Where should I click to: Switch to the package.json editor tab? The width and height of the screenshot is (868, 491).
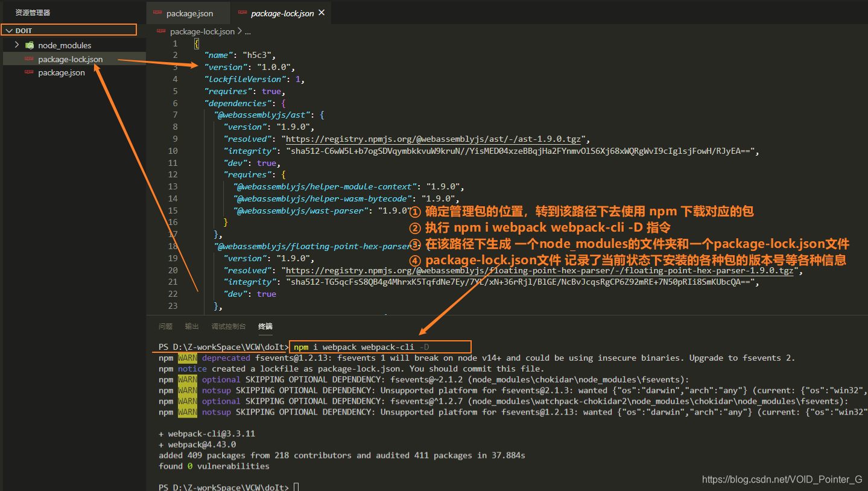point(189,13)
